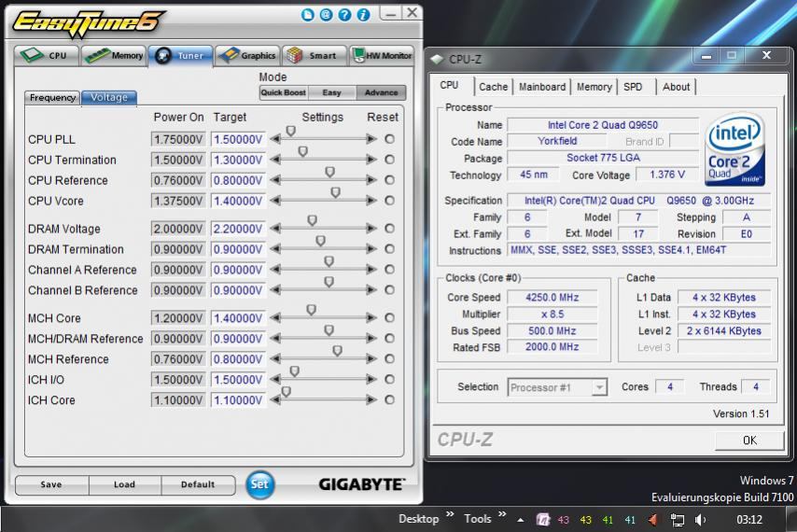Show hidden tray icons arrow
The width and height of the screenshot is (797, 532).
click(521, 520)
